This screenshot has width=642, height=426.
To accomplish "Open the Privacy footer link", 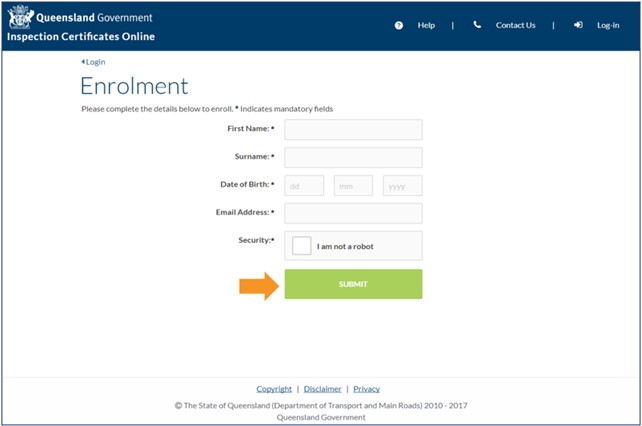I will coord(366,389).
